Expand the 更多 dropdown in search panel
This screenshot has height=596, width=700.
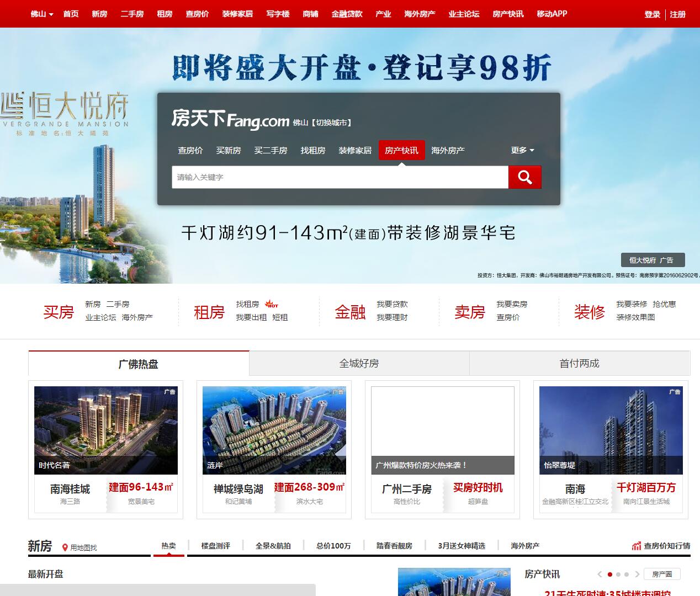[x=522, y=150]
